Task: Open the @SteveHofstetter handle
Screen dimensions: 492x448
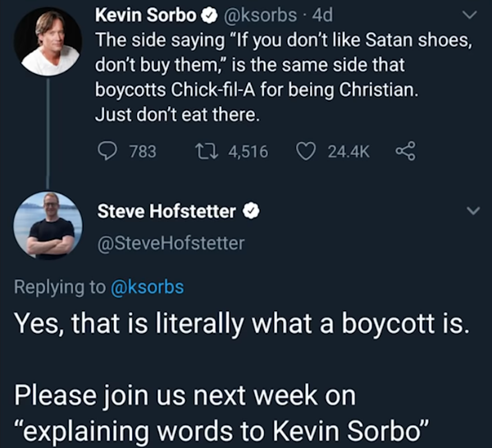Action: [171, 242]
